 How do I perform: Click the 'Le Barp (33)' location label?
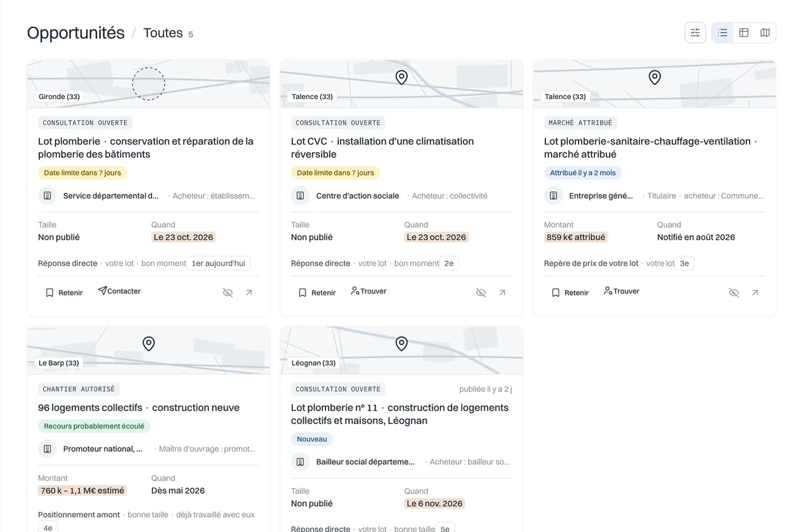59,363
